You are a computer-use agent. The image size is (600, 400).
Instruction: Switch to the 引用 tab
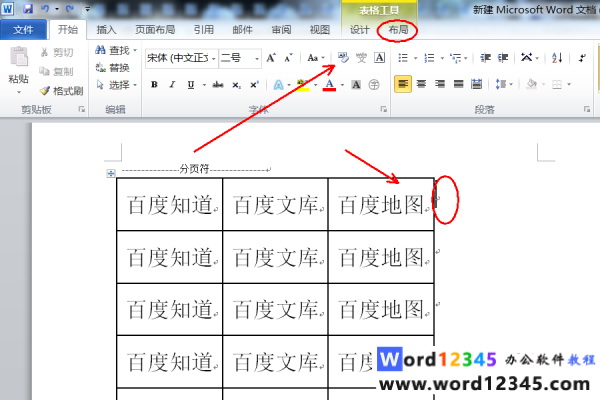pyautogui.click(x=204, y=29)
